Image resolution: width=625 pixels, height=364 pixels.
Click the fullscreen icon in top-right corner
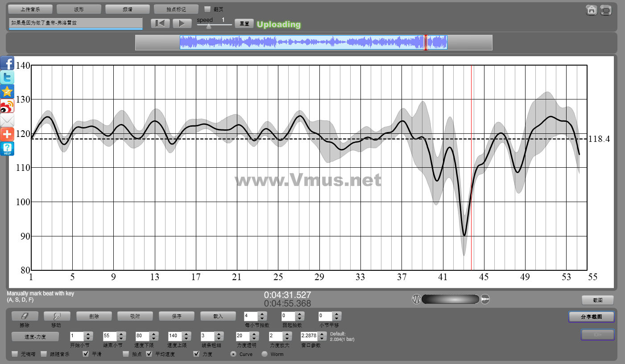(606, 10)
